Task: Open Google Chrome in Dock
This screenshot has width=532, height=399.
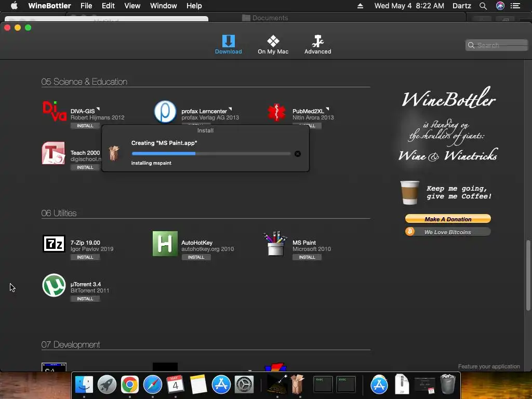Action: click(129, 384)
